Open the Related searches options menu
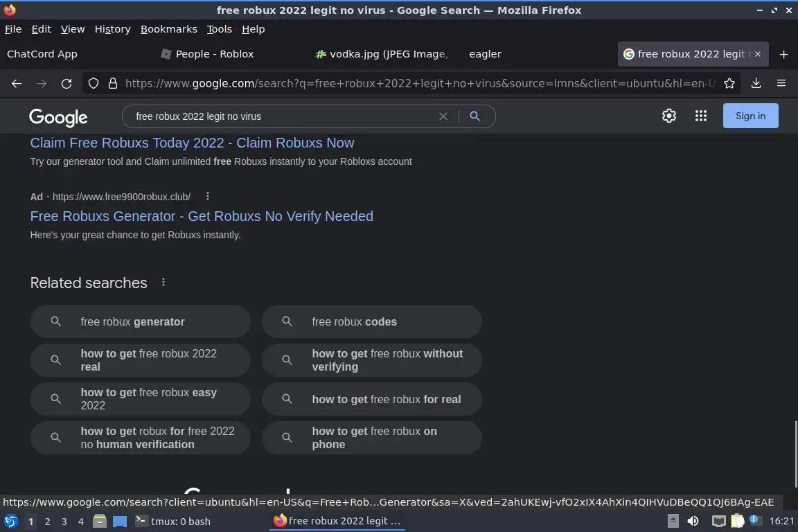The image size is (798, 532). coord(163,282)
